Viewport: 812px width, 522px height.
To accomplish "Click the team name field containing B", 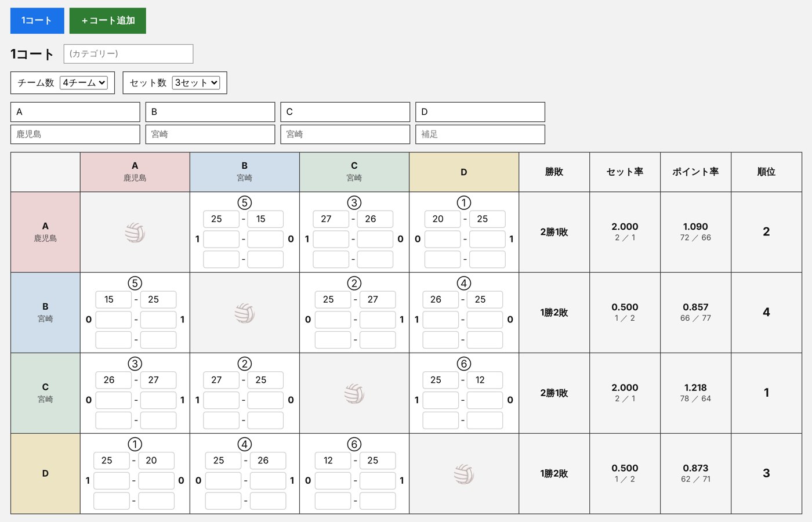I will pos(210,112).
